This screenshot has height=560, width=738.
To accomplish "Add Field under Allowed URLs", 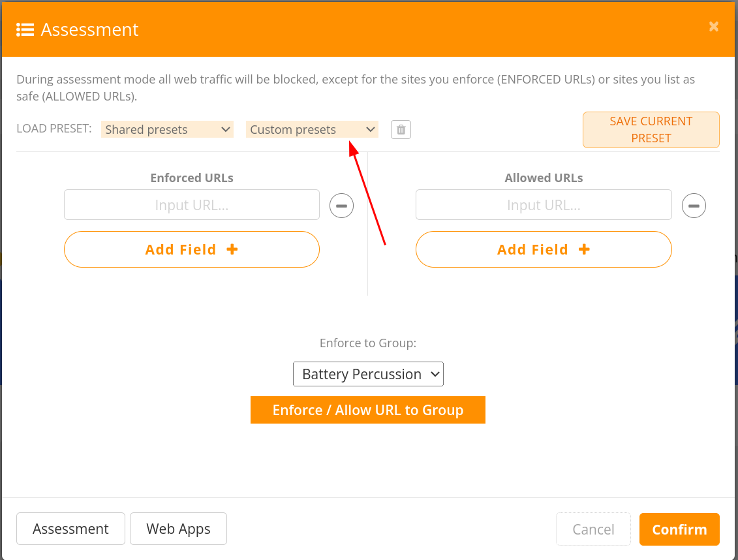I will [x=544, y=249].
